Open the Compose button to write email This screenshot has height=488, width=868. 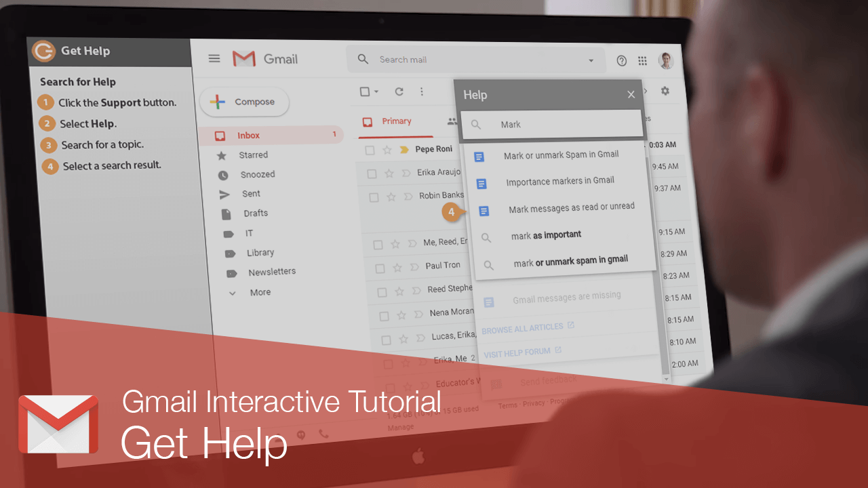tap(244, 102)
